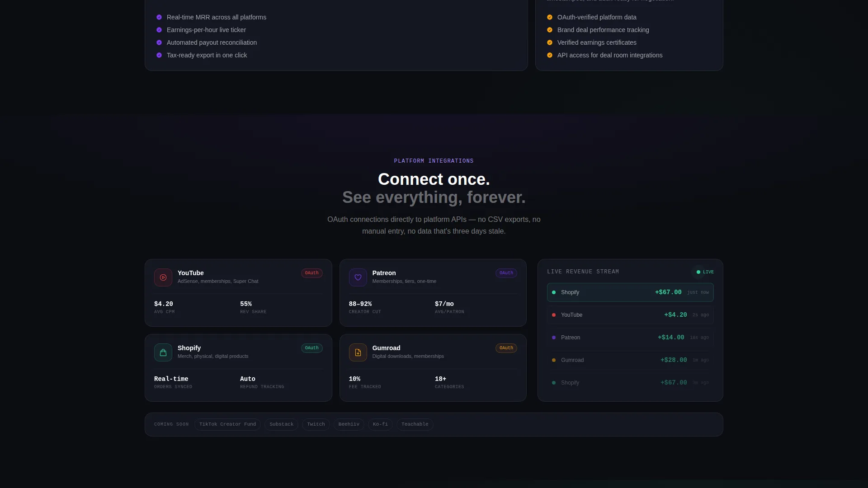Click the OAuth badge on Gumroad card
This screenshot has width=868, height=488.
[506, 348]
